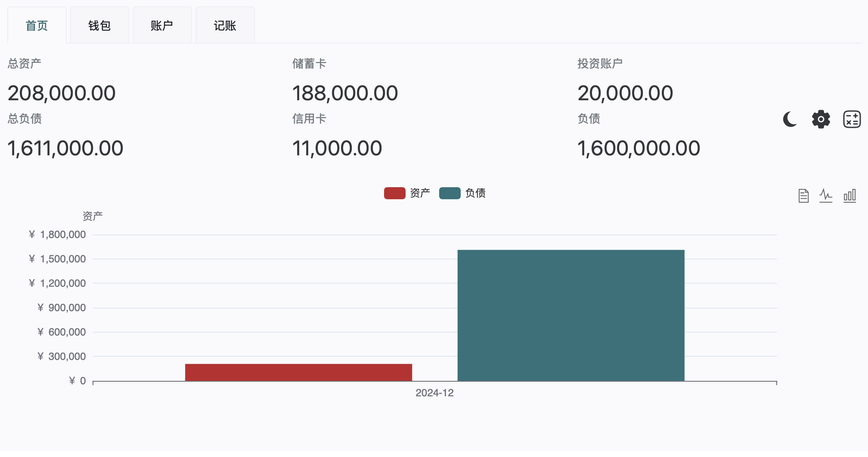The width and height of the screenshot is (868, 457).
Task: Click the ¥ 1,500,000 axis label
Action: pos(57,259)
